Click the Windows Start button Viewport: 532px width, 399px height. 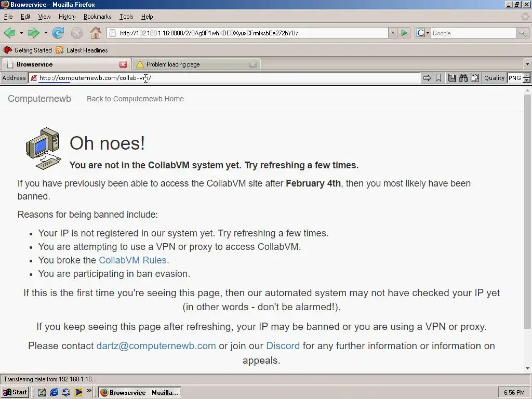(x=15, y=392)
